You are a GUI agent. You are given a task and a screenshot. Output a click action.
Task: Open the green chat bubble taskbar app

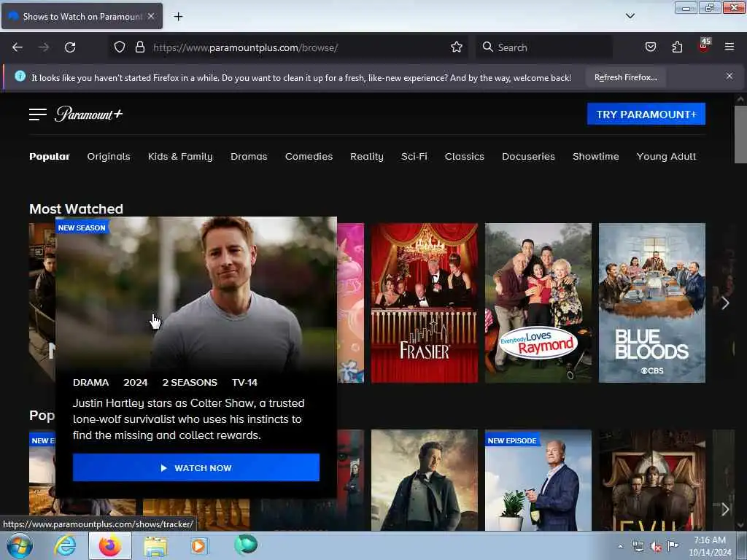pyautogui.click(x=246, y=545)
